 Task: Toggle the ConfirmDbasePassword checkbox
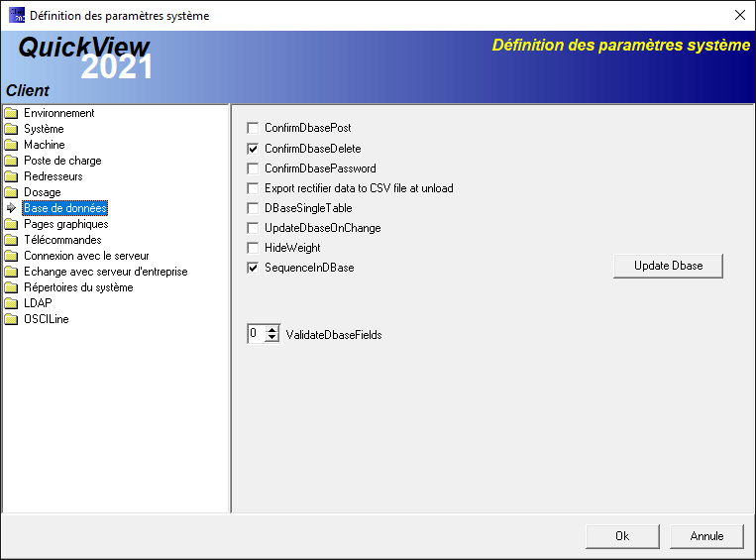pyautogui.click(x=253, y=168)
